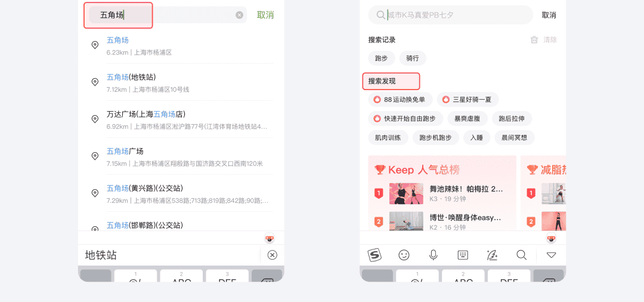Tap the keyboard toolbar search magnifier
The width and height of the screenshot is (644, 302).
(x=522, y=255)
